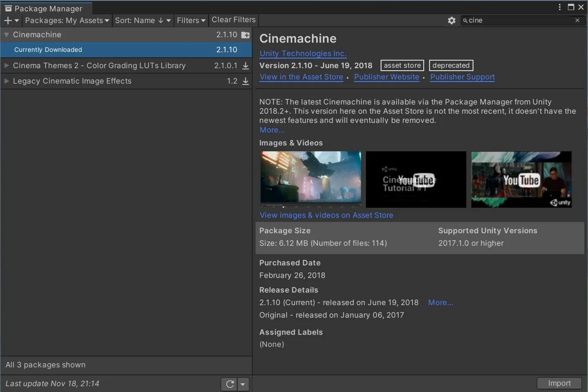
Task: Click the All 3 packages shown status text
Action: pos(46,365)
